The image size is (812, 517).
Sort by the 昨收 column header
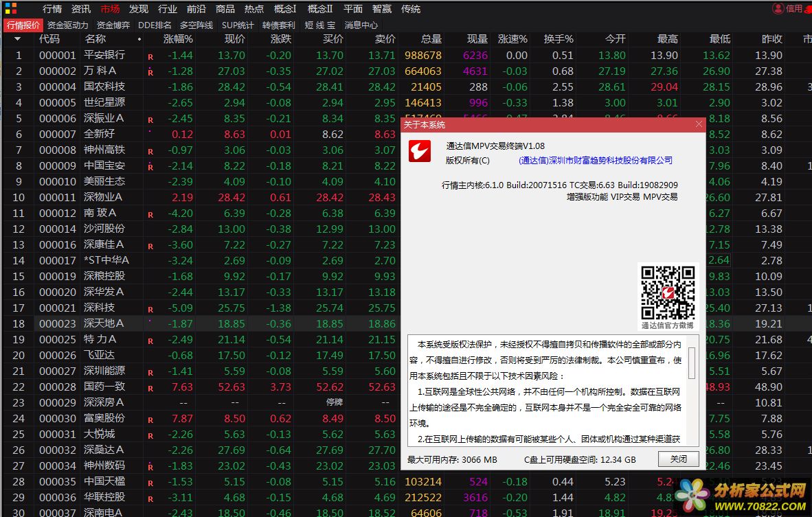pyautogui.click(x=771, y=39)
